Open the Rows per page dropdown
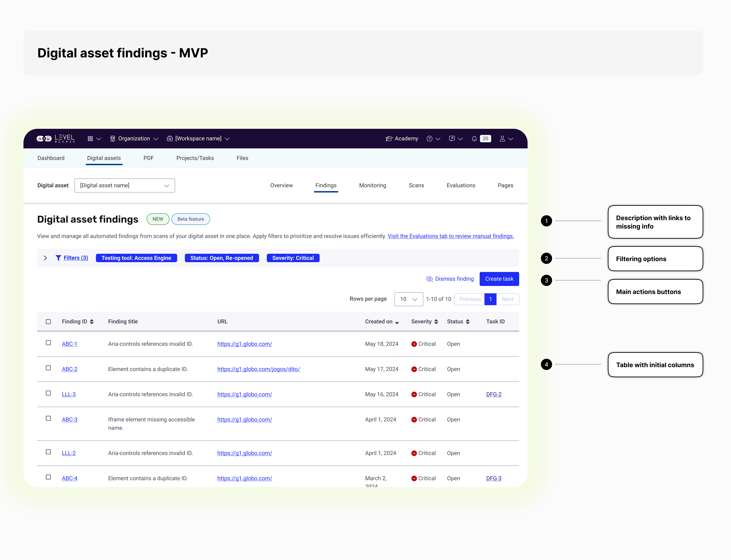The height and width of the screenshot is (560, 731). pos(408,299)
